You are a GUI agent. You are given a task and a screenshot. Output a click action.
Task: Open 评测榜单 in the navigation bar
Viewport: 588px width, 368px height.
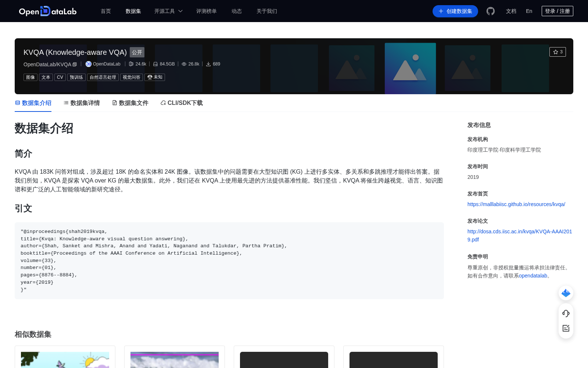207,11
